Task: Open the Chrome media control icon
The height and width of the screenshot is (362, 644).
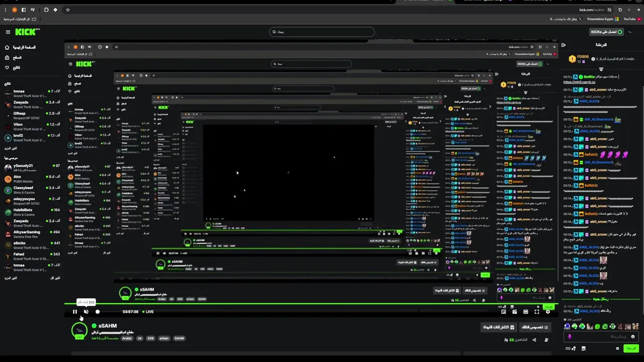Action: 33,10
